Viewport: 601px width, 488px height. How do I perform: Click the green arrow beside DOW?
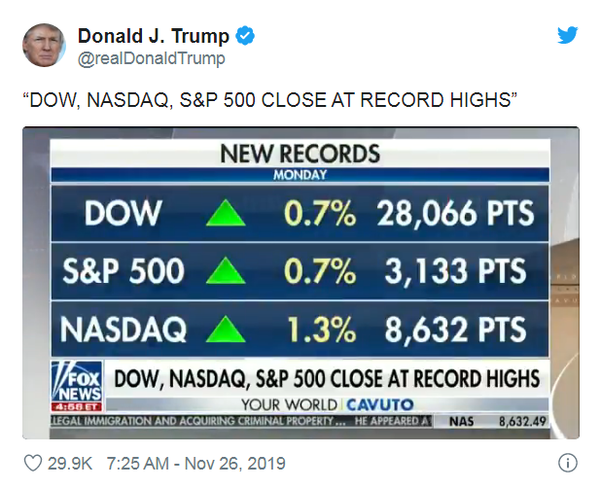pyautogui.click(x=226, y=212)
